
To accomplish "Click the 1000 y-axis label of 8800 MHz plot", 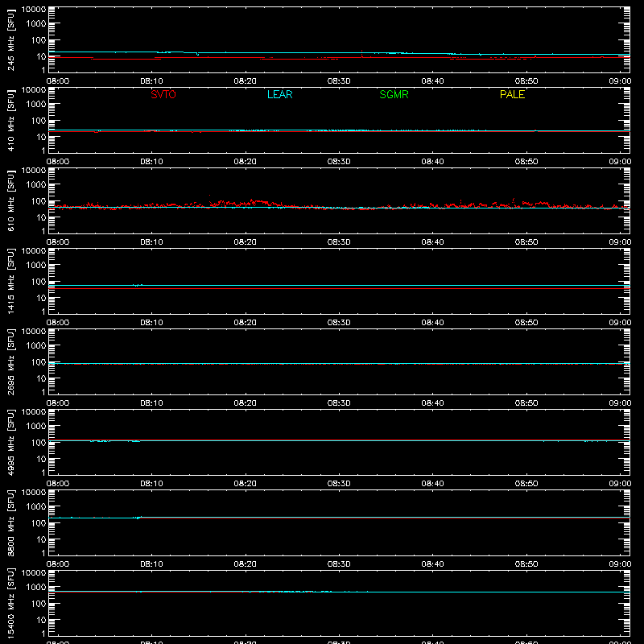I will click(36, 506).
